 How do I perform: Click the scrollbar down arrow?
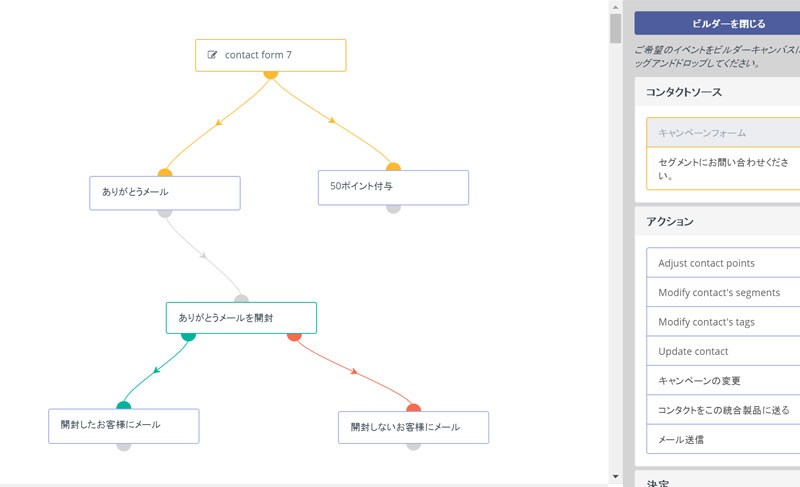[x=615, y=477]
